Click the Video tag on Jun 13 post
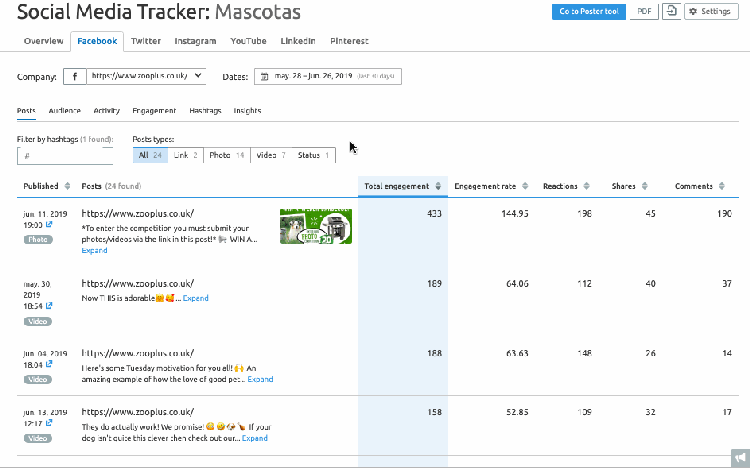 pyautogui.click(x=37, y=438)
